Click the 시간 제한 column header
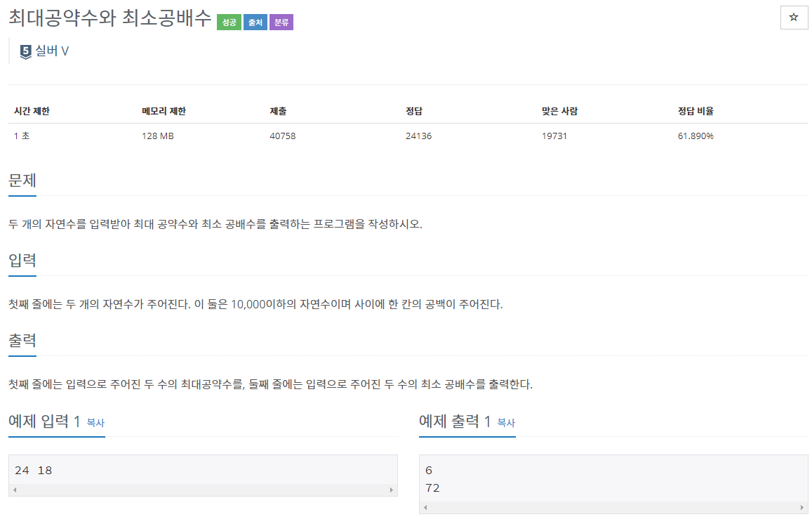 (x=32, y=111)
